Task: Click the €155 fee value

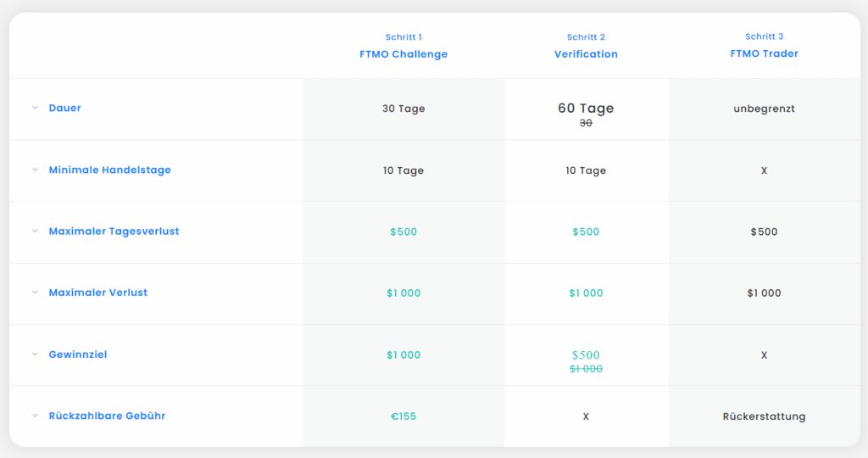Action: pyautogui.click(x=403, y=416)
